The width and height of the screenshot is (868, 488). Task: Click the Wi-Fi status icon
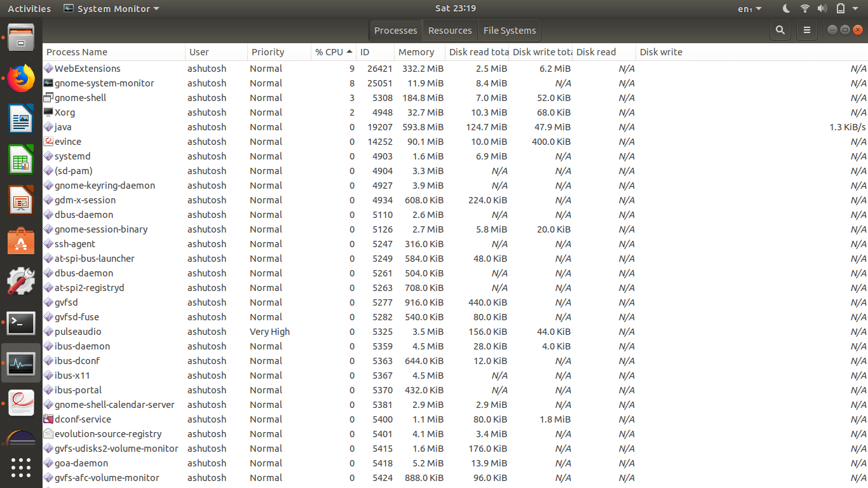805,9
